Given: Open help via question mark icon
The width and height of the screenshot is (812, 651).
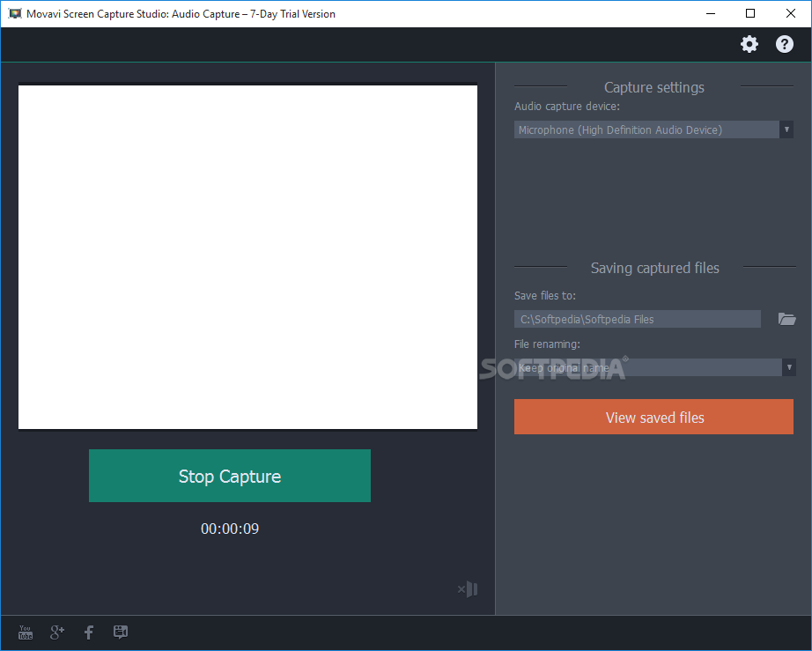Looking at the screenshot, I should pyautogui.click(x=784, y=44).
